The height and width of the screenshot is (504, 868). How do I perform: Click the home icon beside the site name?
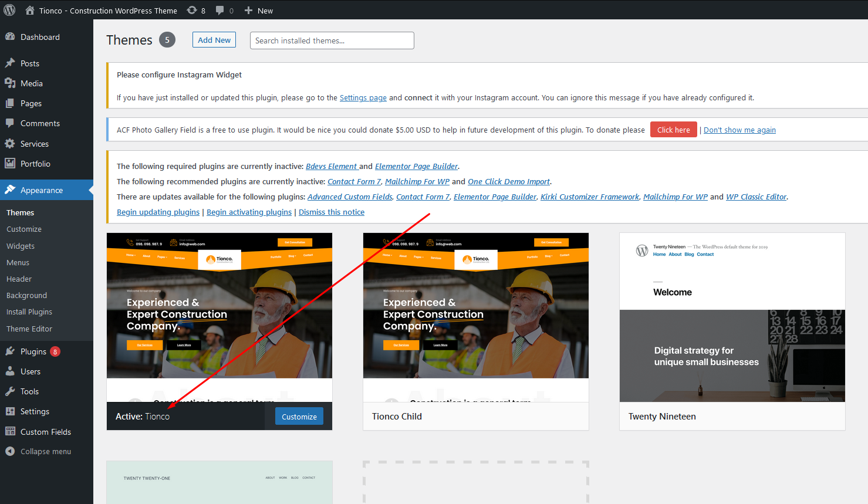pos(29,10)
